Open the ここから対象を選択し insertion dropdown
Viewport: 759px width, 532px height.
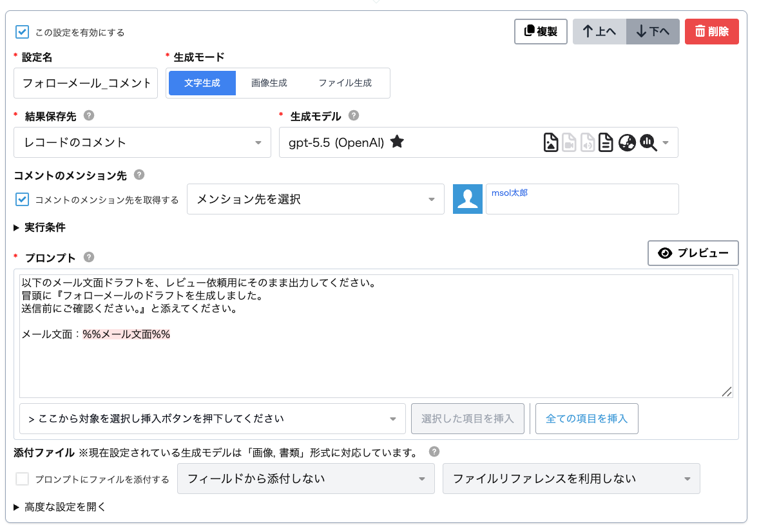tap(213, 419)
